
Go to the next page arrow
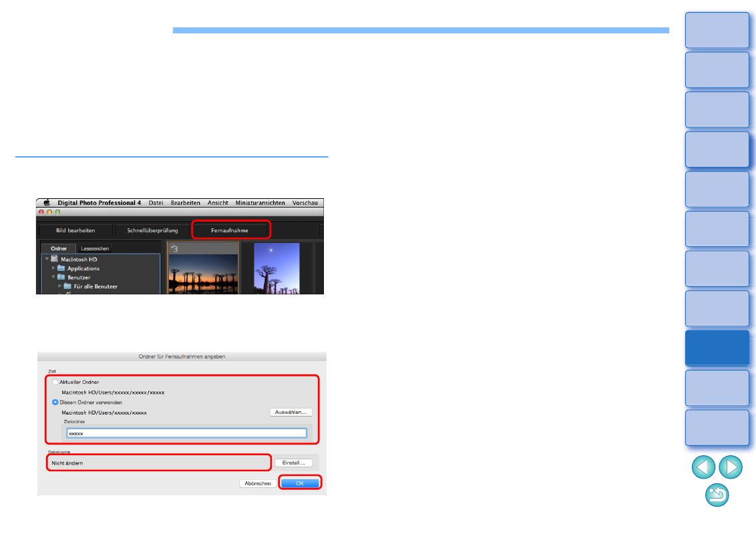click(731, 467)
